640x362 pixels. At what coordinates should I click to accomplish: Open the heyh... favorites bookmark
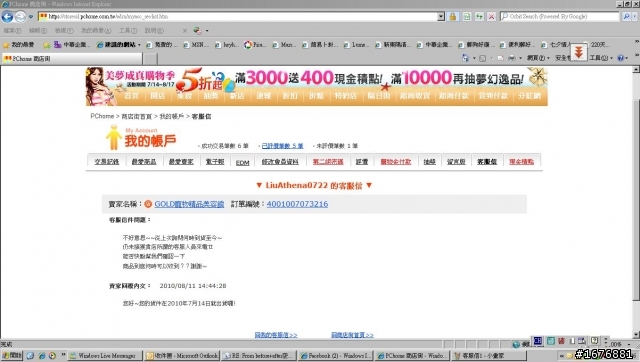(227, 44)
